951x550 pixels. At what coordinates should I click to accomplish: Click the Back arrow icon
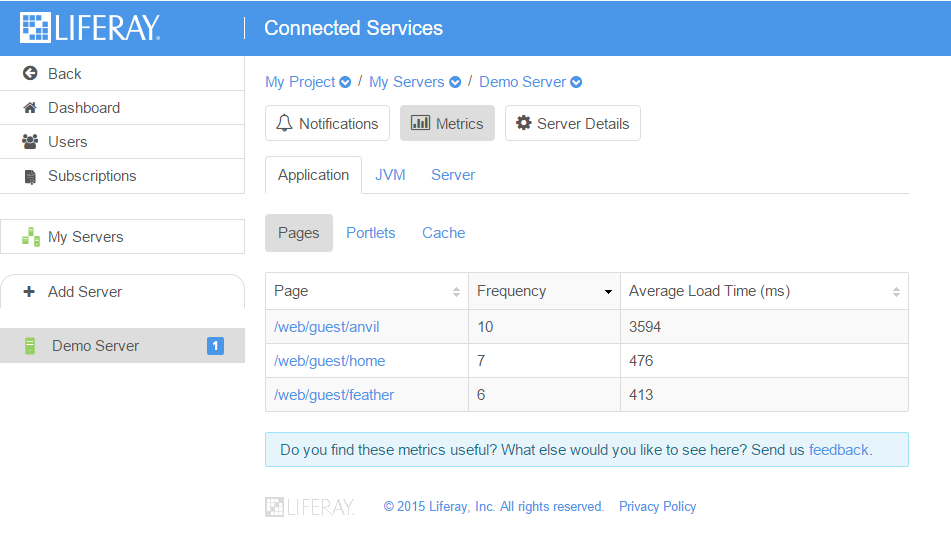tap(30, 73)
